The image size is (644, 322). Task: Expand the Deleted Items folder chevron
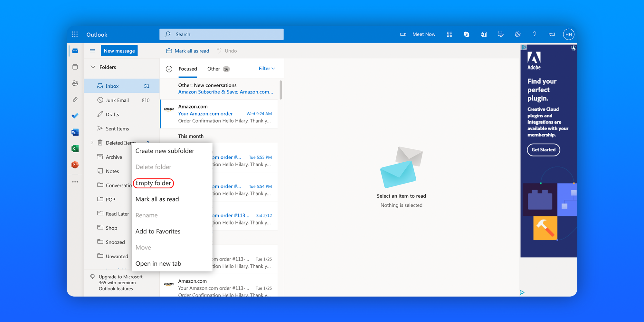coord(92,143)
